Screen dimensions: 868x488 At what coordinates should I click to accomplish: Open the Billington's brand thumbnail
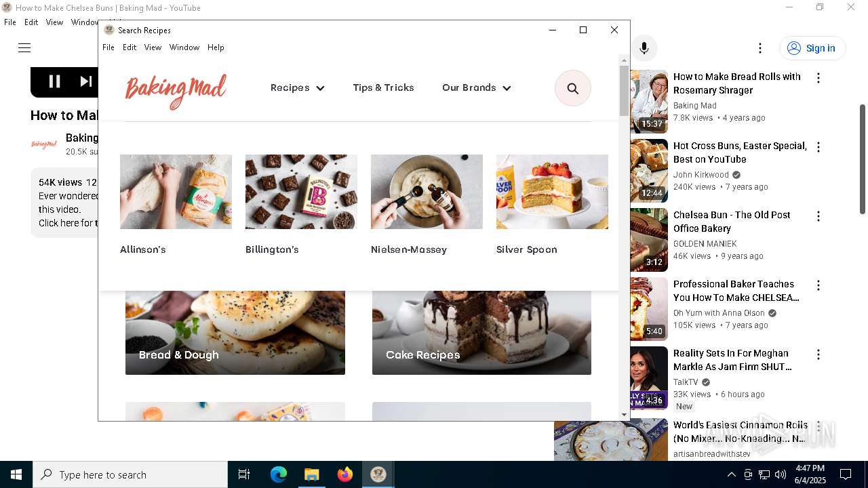pyautogui.click(x=301, y=192)
